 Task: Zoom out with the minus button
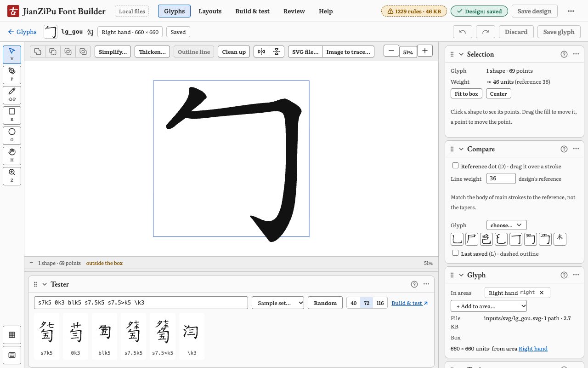point(391,51)
